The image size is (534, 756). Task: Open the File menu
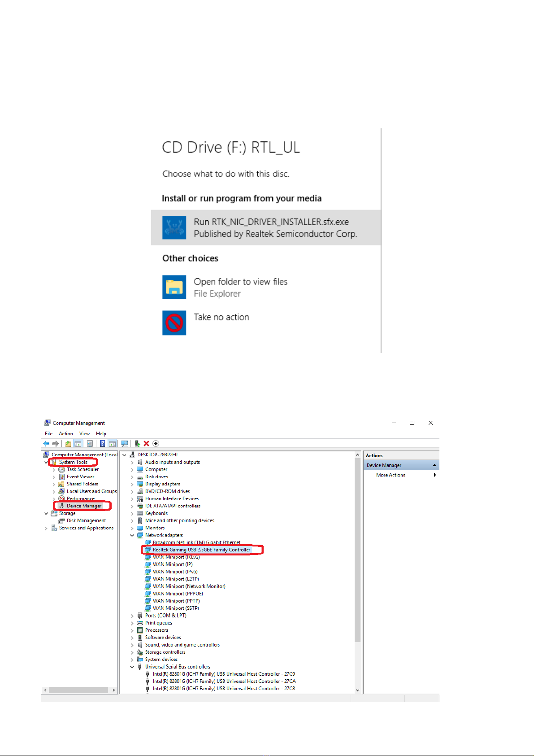tap(48, 433)
